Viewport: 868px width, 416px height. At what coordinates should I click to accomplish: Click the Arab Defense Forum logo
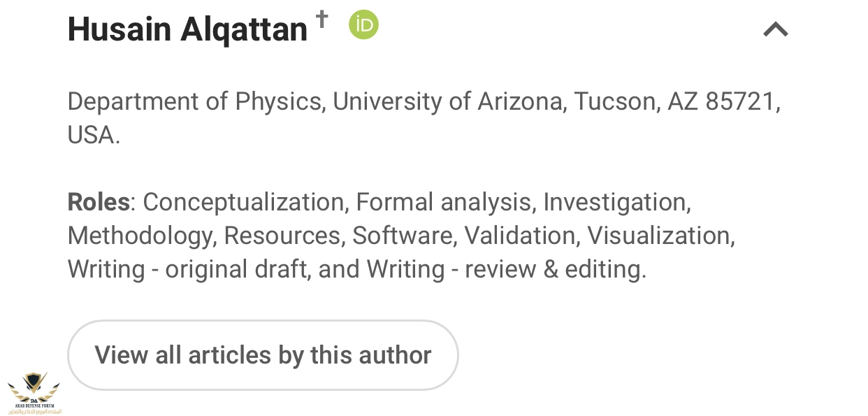pyautogui.click(x=34, y=393)
